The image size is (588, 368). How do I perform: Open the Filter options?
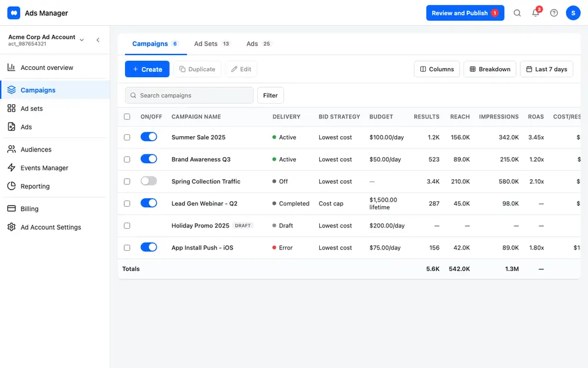[x=270, y=96]
